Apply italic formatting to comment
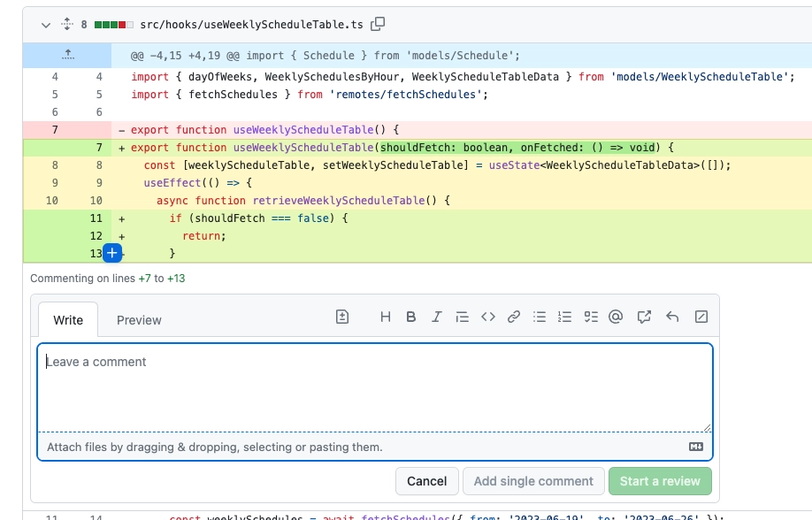812x520 pixels. click(436, 317)
